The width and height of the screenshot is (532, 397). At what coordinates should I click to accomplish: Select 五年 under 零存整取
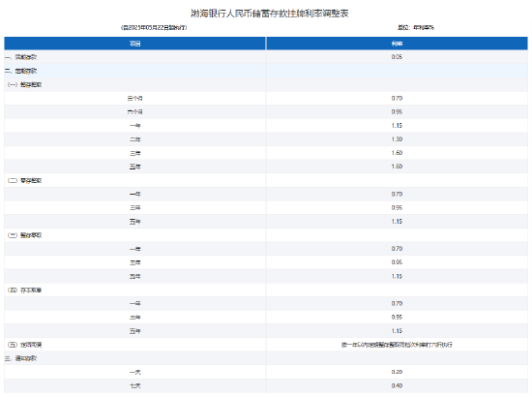pos(135,222)
